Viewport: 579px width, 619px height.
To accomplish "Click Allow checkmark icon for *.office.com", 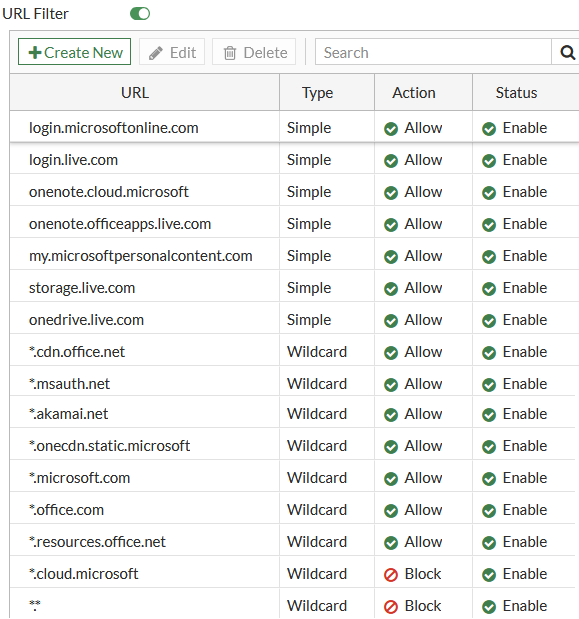I will click(391, 510).
